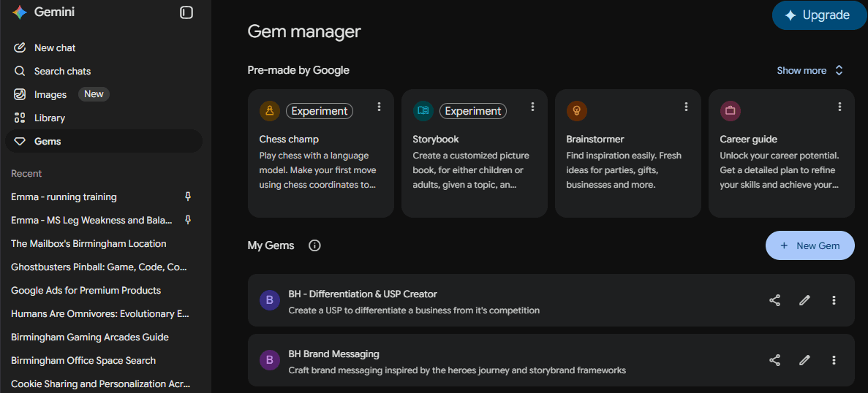Click pin icon on Emma - running training
The width and height of the screenshot is (868, 393).
click(x=188, y=196)
